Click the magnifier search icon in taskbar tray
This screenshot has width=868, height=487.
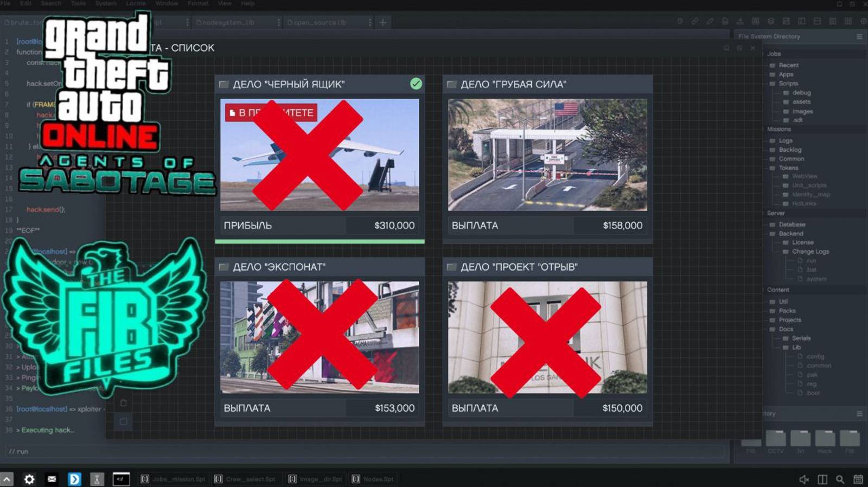[840, 479]
